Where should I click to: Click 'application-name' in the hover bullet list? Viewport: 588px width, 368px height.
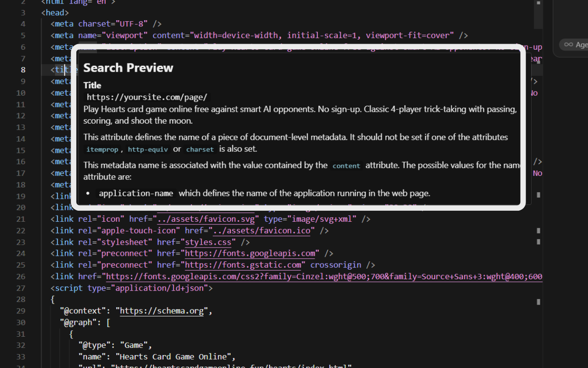[x=136, y=194]
